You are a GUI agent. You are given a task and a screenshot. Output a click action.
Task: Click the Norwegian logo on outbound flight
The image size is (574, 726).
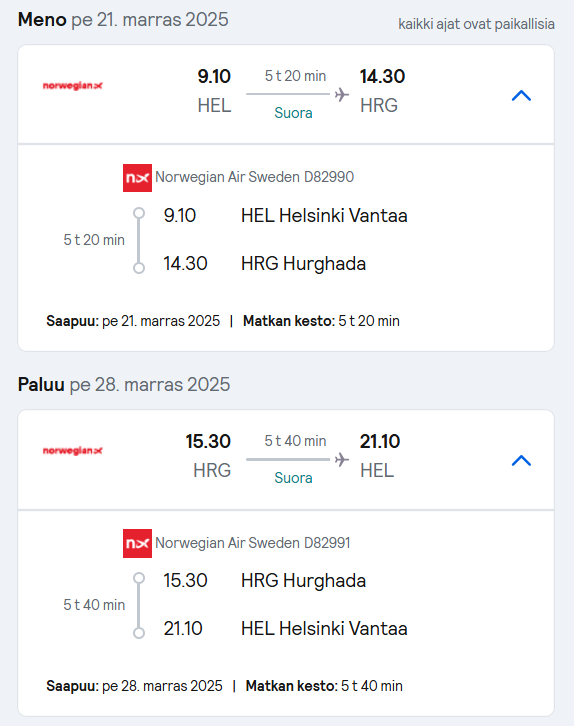[x=73, y=86]
